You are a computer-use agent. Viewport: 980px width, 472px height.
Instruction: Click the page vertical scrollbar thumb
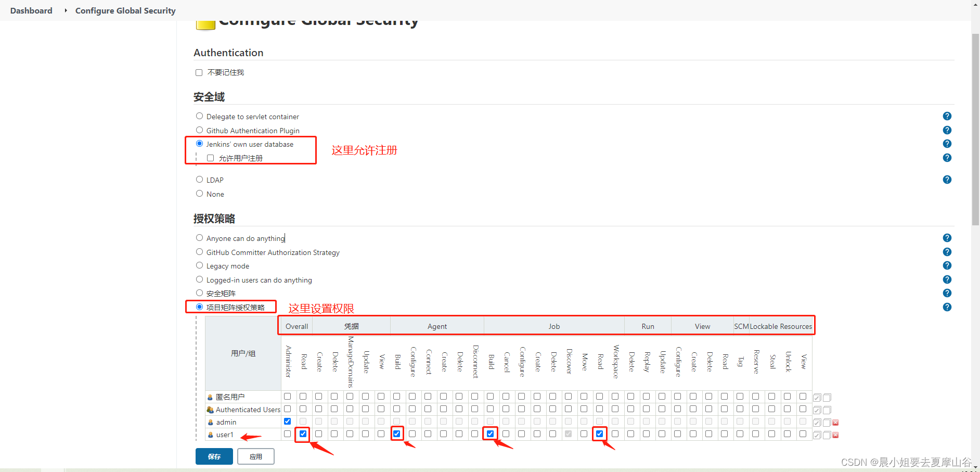point(975,129)
